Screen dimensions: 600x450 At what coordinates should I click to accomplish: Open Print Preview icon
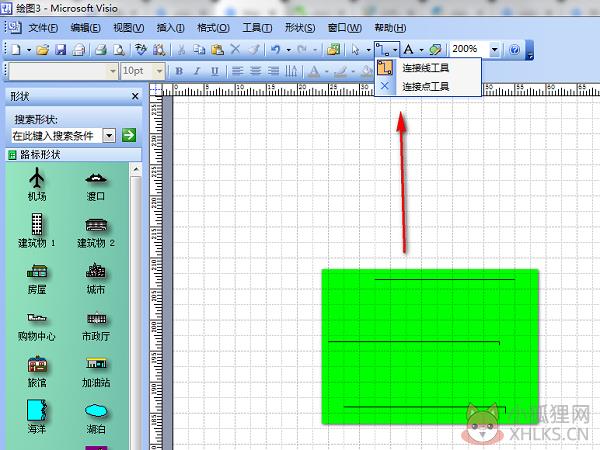[119, 50]
